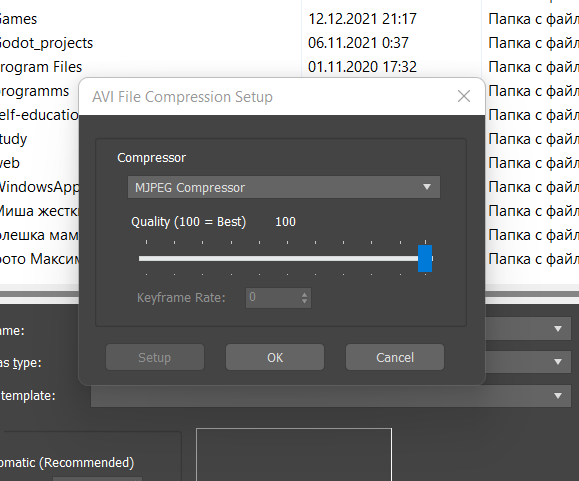Close the AVI File Compression Setup dialog
The height and width of the screenshot is (481, 579).
[x=464, y=96]
